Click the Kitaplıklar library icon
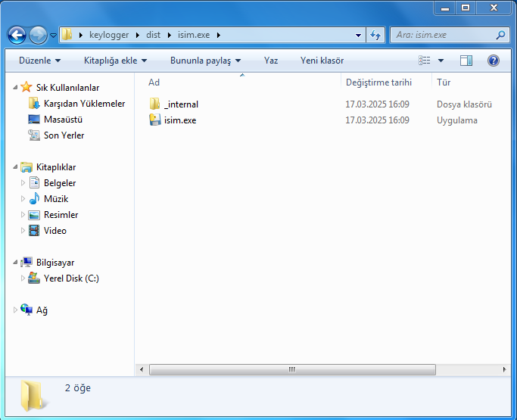Image resolution: width=517 pixels, height=420 pixels. coord(26,166)
